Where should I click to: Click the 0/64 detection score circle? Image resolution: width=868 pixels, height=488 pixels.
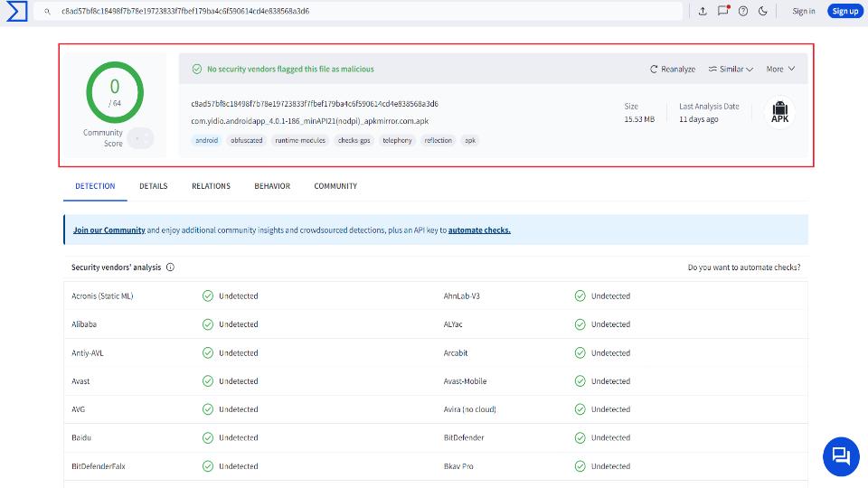tap(115, 92)
